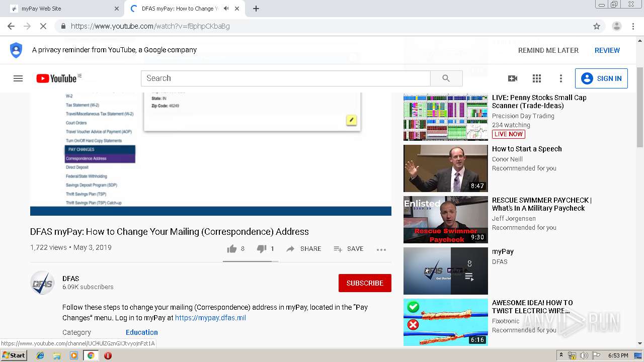Viewport: 644px width, 362px height.
Task: Click the yellow pencil edit icon in video
Action: 352,120
